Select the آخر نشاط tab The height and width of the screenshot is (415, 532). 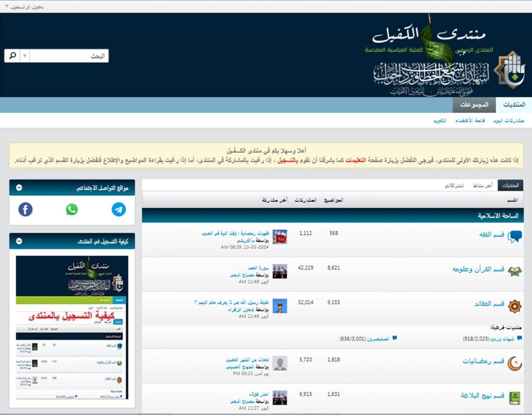[x=483, y=186]
